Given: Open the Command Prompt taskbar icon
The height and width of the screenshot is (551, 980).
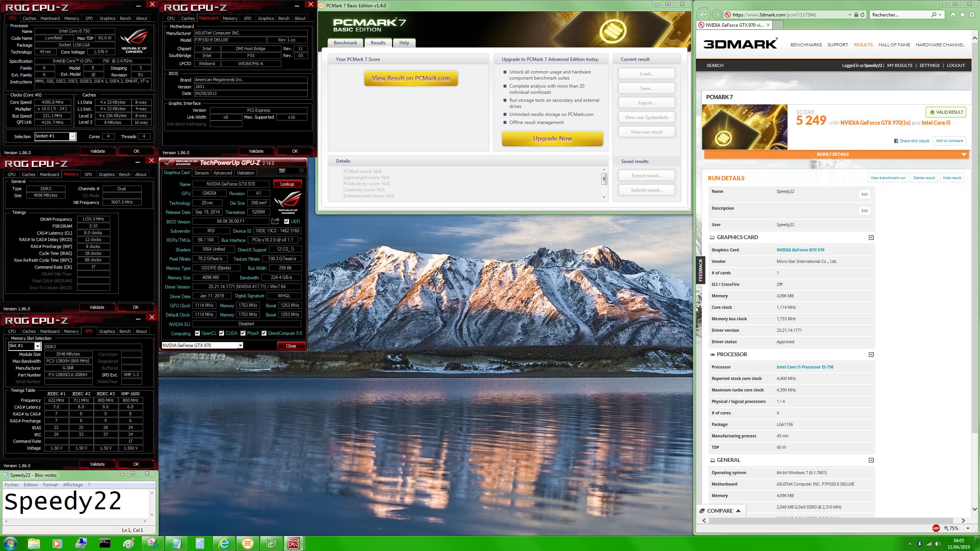Looking at the screenshot, I should [105, 543].
